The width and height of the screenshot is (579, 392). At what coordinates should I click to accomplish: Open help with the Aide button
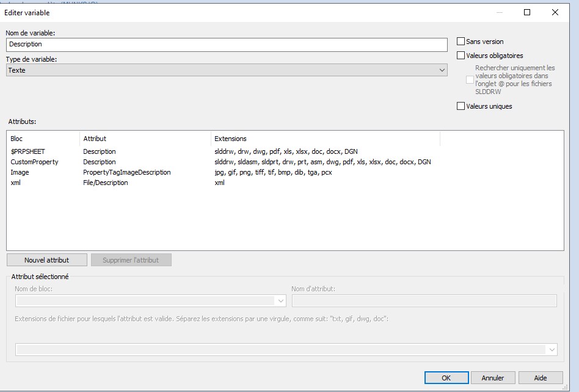pos(540,378)
